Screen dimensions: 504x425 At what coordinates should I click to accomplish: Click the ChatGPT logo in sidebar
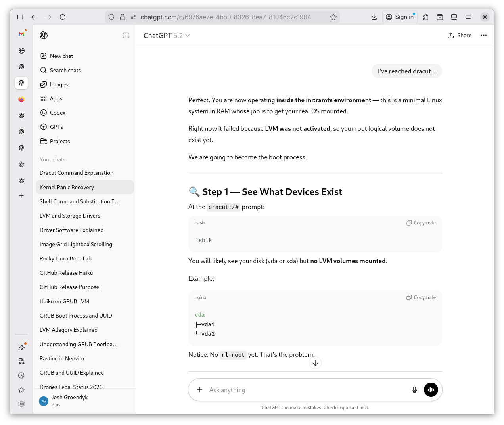pyautogui.click(x=44, y=35)
